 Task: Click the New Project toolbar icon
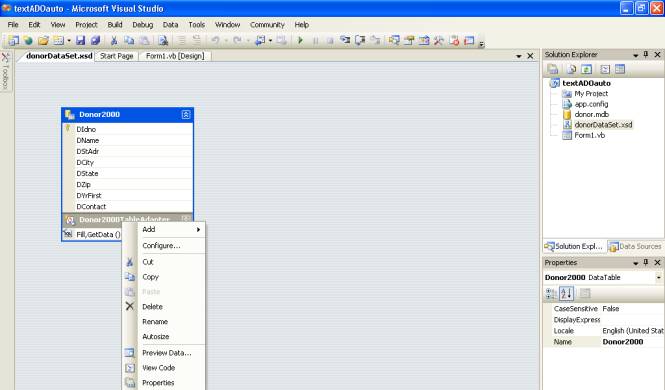tap(14, 41)
